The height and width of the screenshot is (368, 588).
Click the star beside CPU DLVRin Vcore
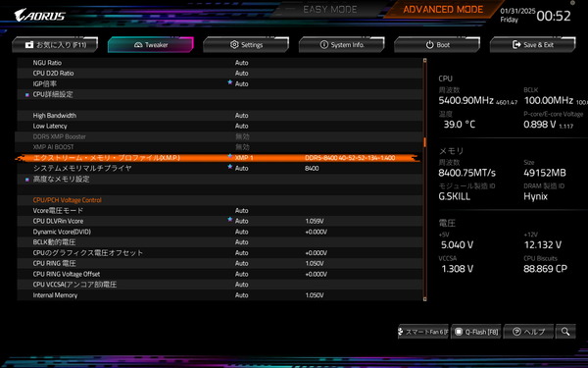230,219
